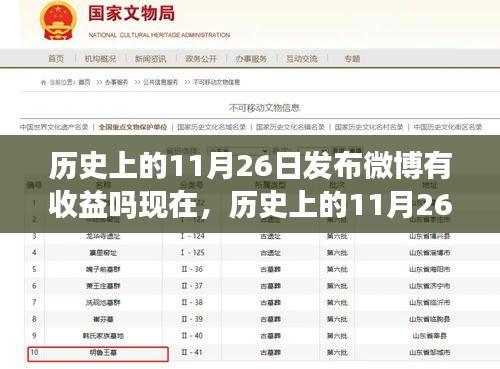
Task: Click 不可移动文物信息 breadcrumb link
Action: [x=216, y=82]
